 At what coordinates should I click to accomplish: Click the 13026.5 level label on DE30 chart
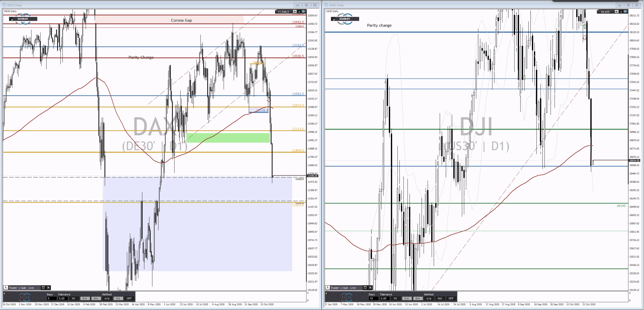[298, 56]
